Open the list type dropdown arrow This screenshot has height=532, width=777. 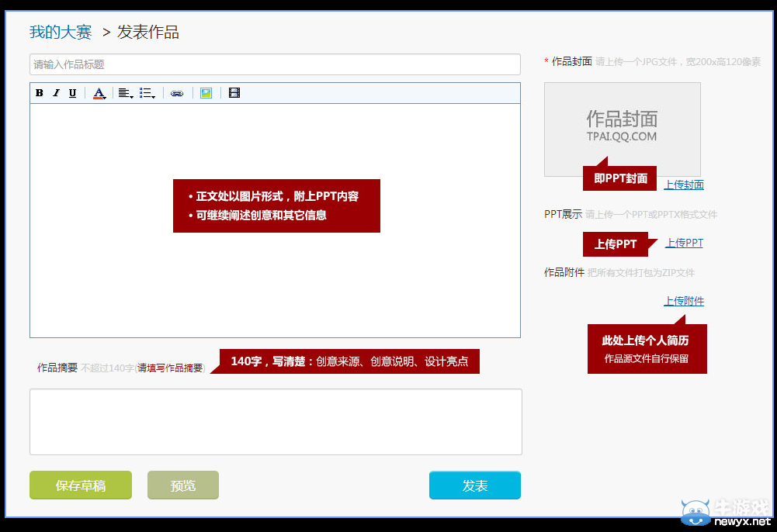click(x=153, y=96)
